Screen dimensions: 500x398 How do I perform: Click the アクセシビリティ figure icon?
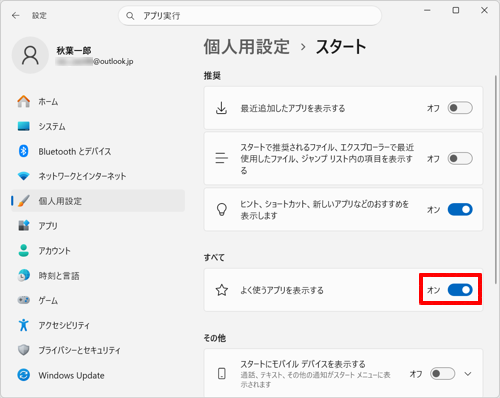[24, 325]
